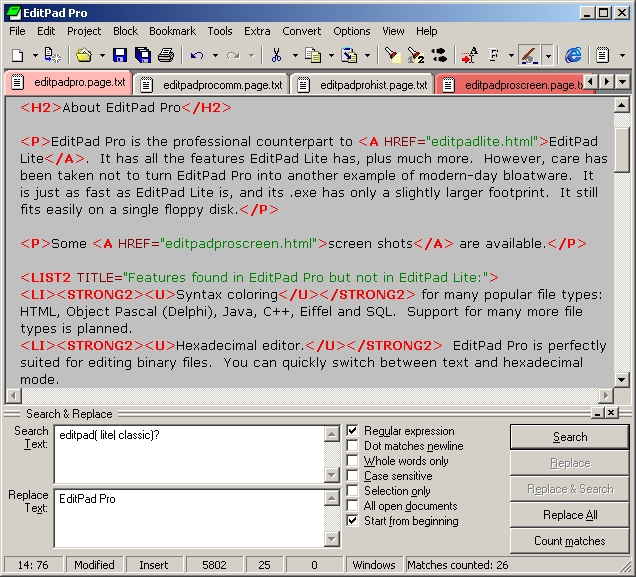Expand the Open file dropdown arrow
Viewport: 636px width, 577px height.
tap(102, 55)
